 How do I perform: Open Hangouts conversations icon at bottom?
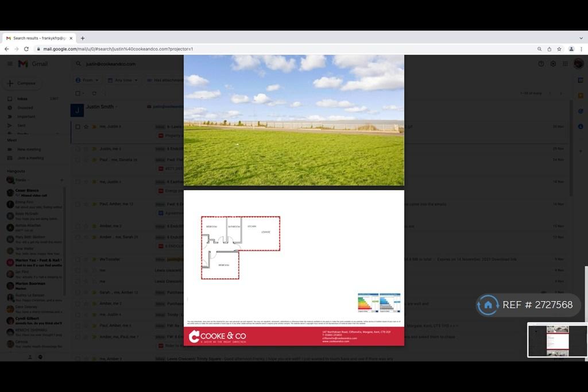pyautogui.click(x=41, y=357)
